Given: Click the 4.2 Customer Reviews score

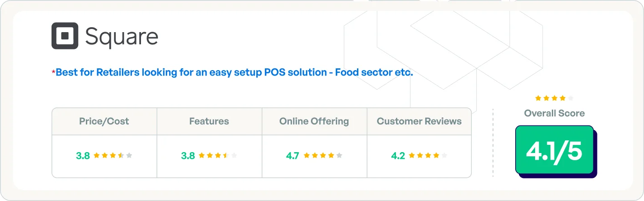Looking at the screenshot, I should tap(398, 156).
